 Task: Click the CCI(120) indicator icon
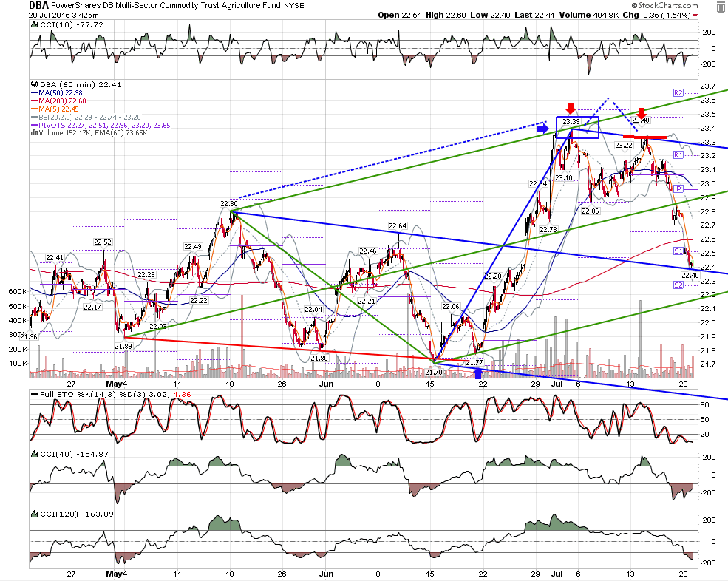pyautogui.click(x=34, y=514)
